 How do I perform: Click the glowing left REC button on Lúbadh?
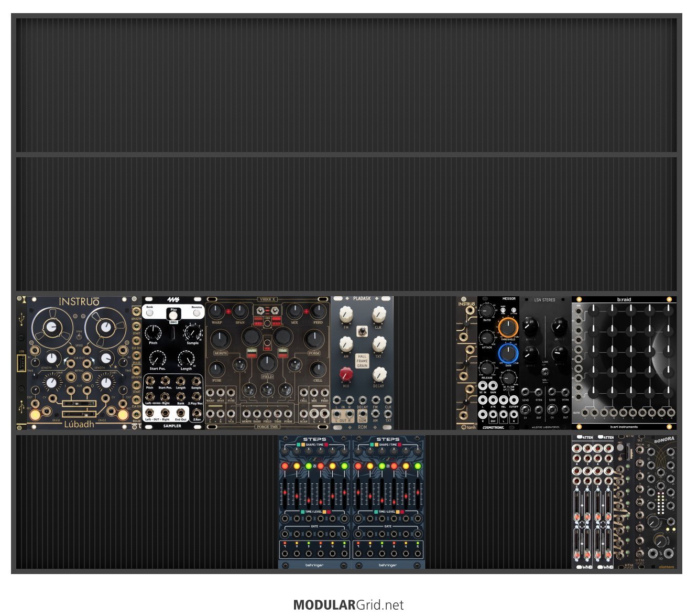point(35,415)
